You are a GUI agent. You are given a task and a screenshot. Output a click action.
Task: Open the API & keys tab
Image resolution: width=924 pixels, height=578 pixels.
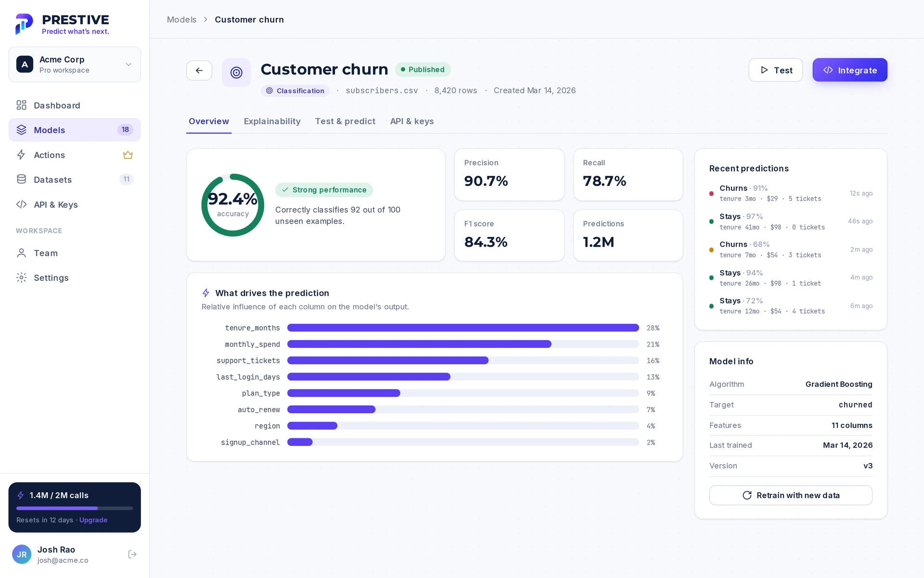pos(412,121)
